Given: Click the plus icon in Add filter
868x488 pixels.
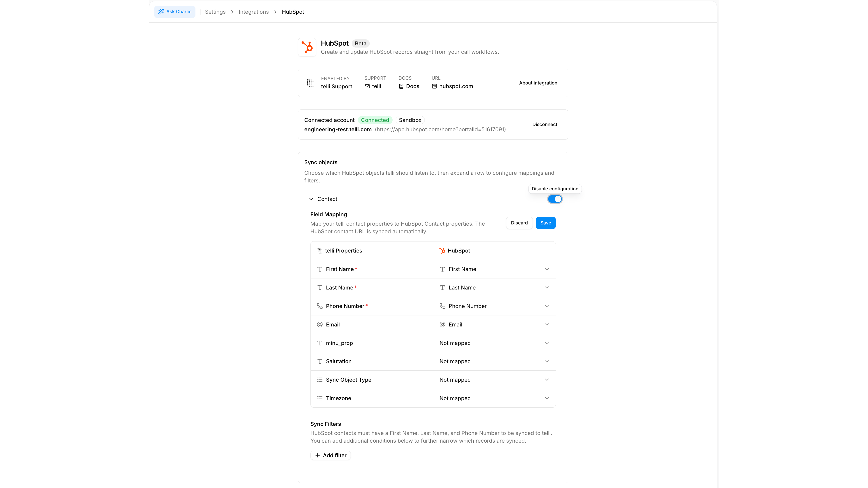Looking at the screenshot, I should click(x=317, y=455).
